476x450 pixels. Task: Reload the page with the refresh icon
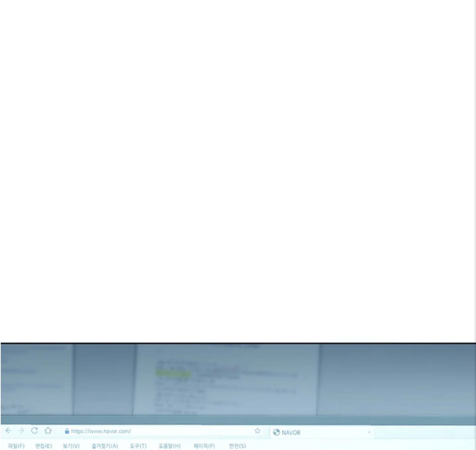pyautogui.click(x=34, y=430)
